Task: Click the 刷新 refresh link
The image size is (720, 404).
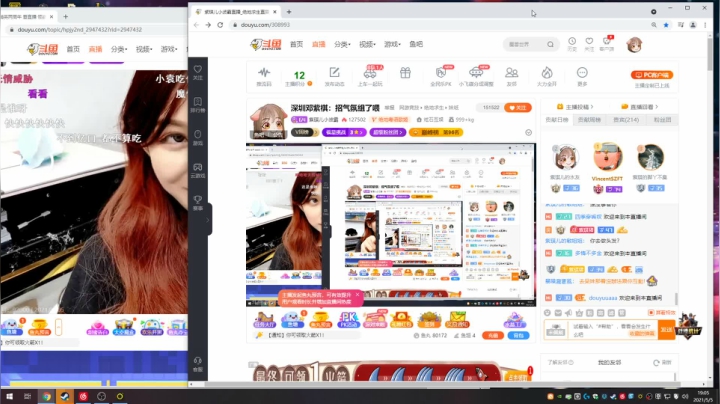Action: 663,363
